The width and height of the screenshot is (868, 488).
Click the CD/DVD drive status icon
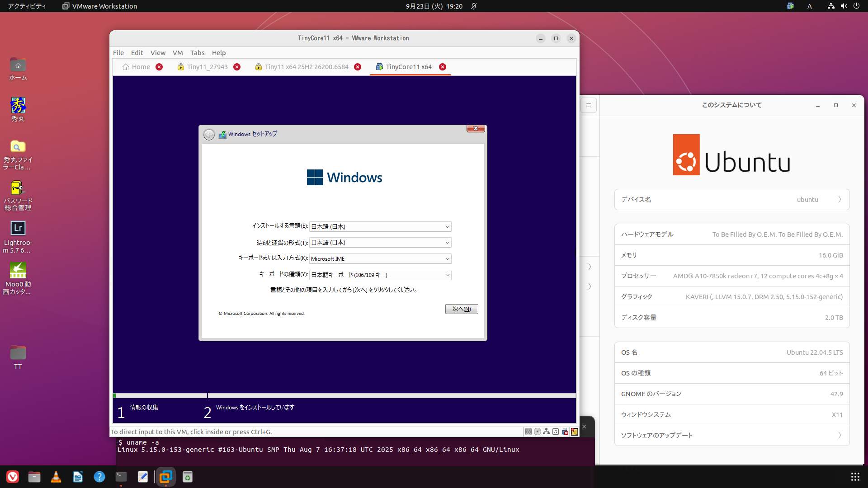tap(538, 432)
